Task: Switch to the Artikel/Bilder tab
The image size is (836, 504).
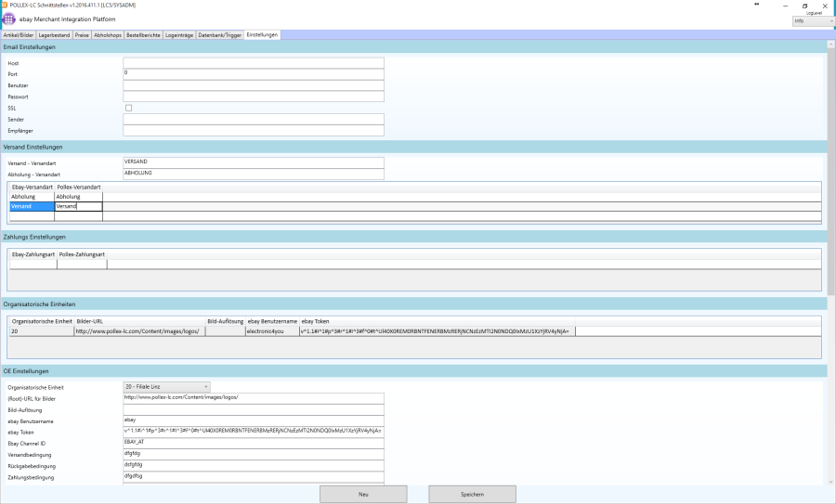Action: tap(20, 34)
